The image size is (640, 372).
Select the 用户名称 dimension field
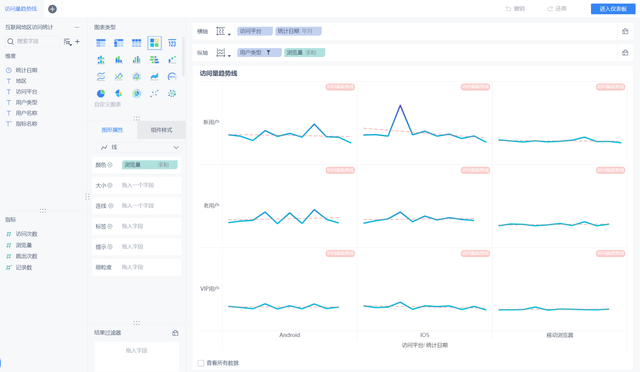27,113
